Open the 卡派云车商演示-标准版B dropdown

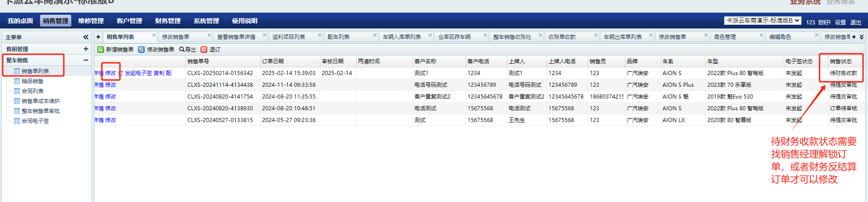(x=762, y=21)
